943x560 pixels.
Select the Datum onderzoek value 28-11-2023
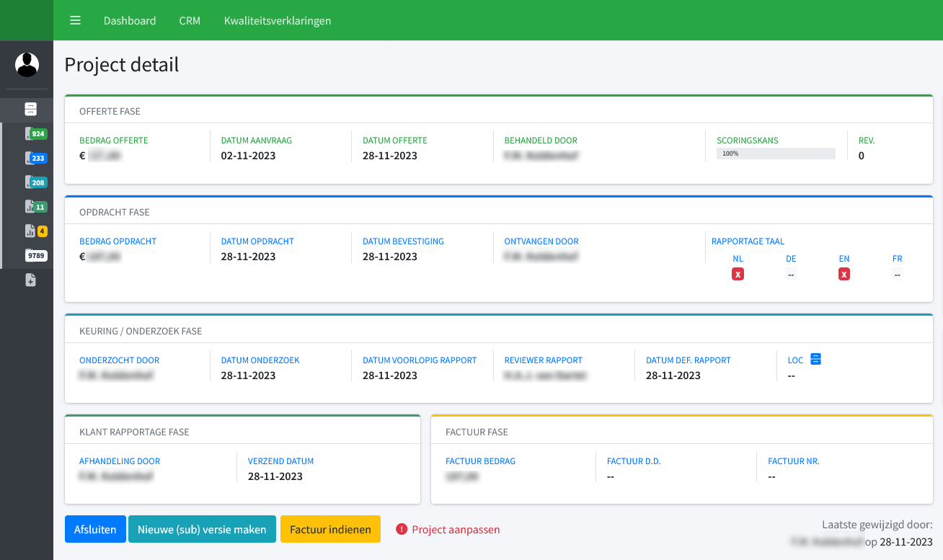point(248,375)
